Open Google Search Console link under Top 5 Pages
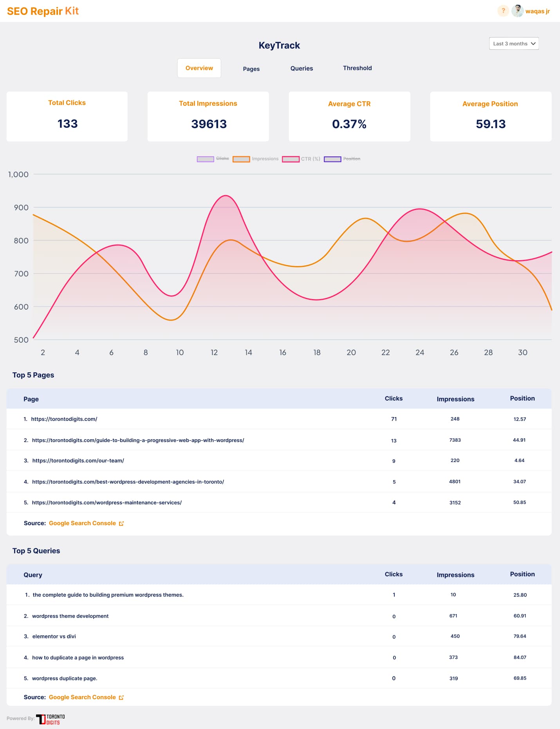 point(82,523)
